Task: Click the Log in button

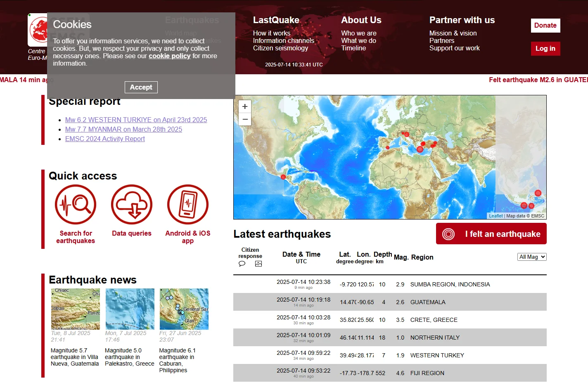Action: point(545,48)
